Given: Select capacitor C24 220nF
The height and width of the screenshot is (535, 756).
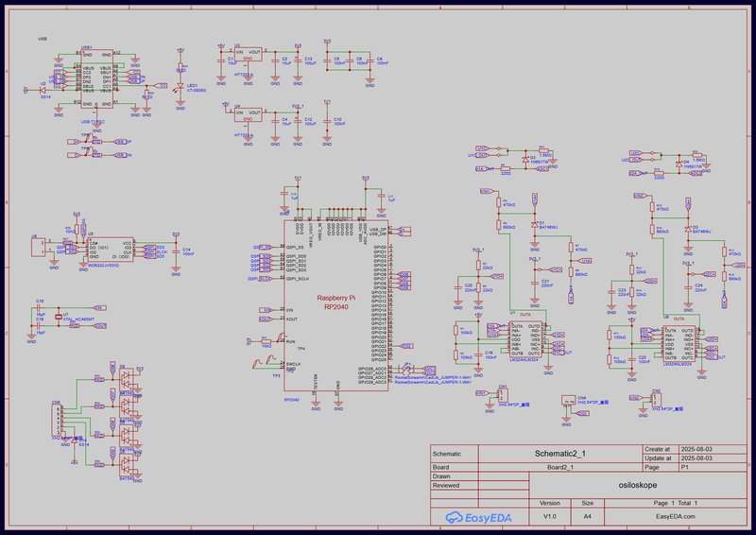Looking at the screenshot, I should pos(688,288).
